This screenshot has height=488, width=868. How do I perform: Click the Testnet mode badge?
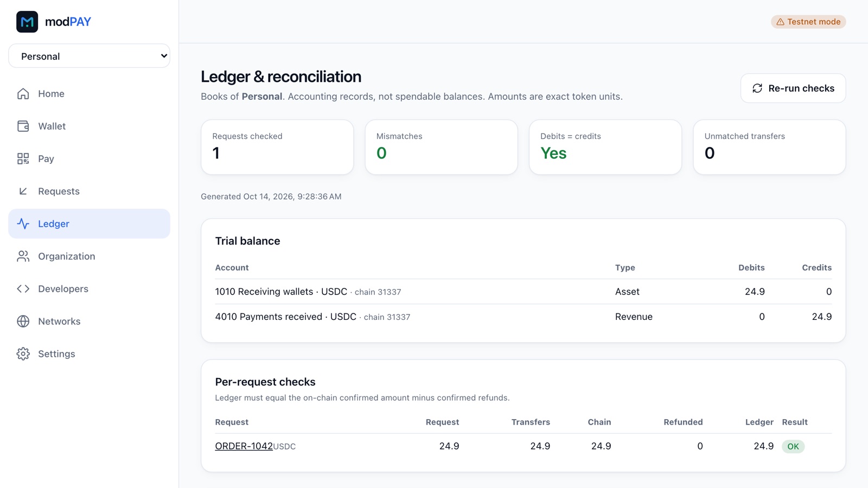808,22
